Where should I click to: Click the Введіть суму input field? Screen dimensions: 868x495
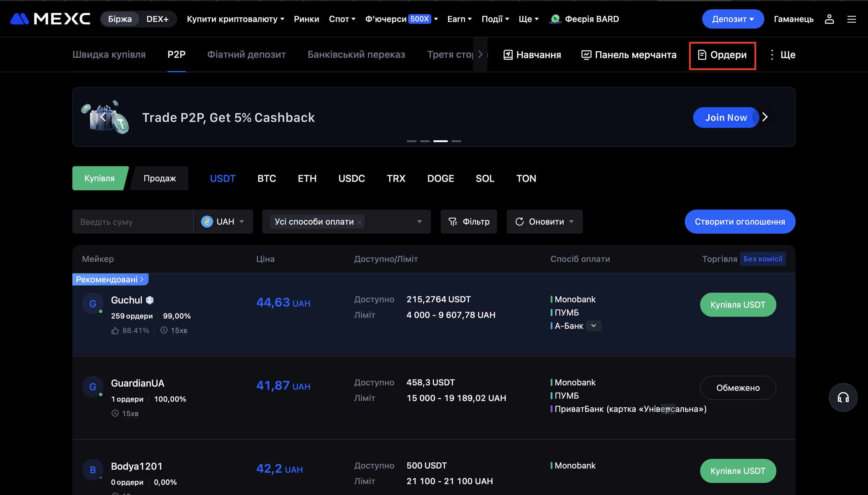pyautogui.click(x=133, y=222)
